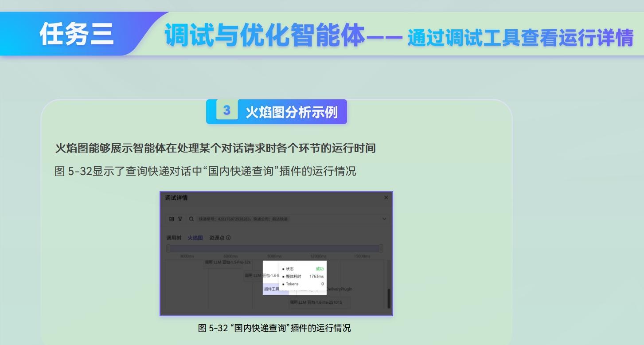
Task: Click the 整体耗时 label in tooltip
Action: pyautogui.click(x=293, y=276)
